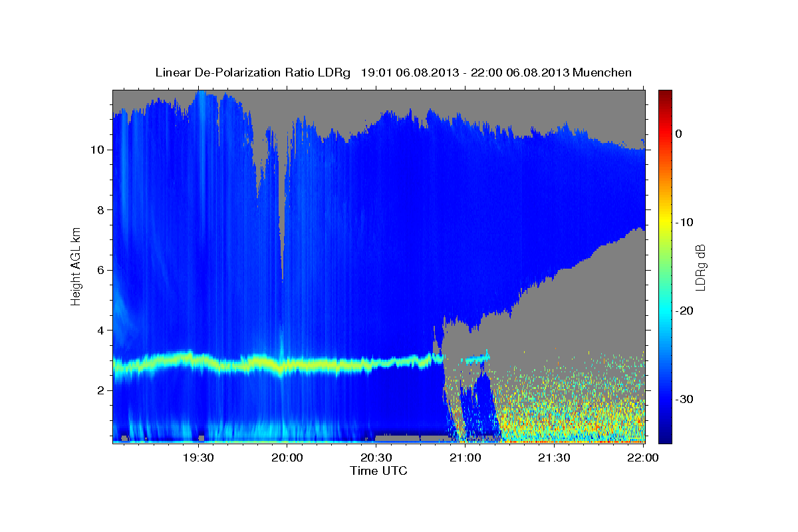Click the plot title 'Linear De-Polarization Ratio LDRg'
This screenshot has height=532, width=798.
pos(253,72)
